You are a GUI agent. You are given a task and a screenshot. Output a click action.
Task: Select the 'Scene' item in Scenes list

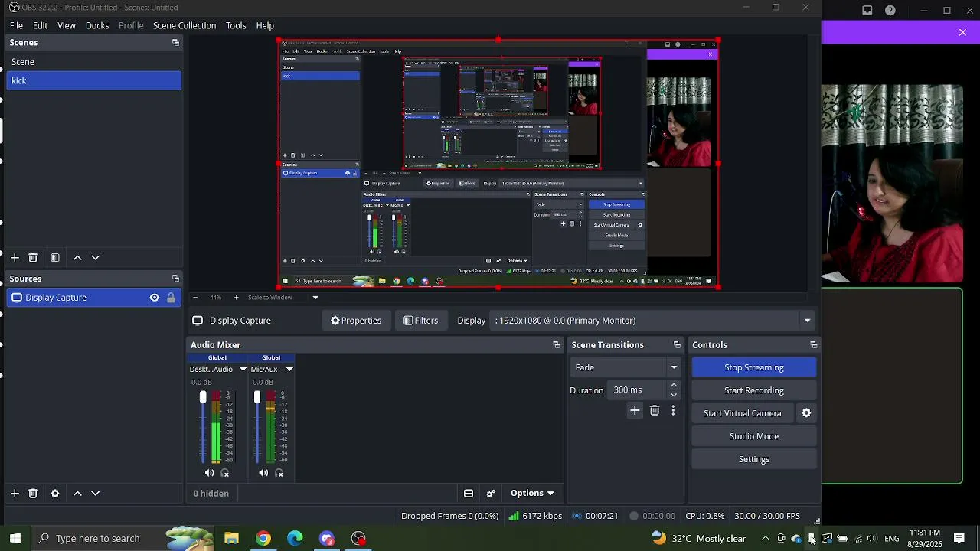click(x=94, y=62)
